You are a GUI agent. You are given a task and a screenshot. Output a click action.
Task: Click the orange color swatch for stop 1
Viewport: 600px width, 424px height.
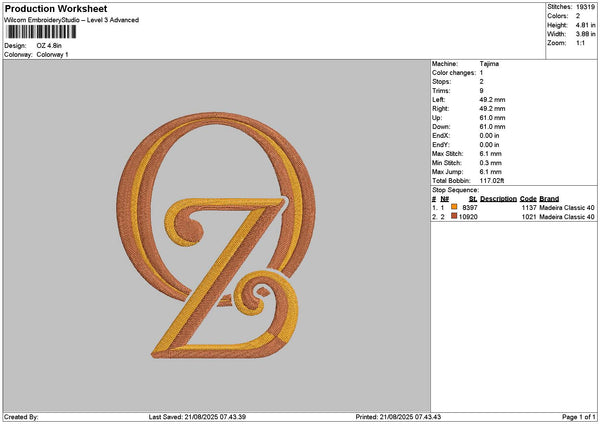point(454,207)
